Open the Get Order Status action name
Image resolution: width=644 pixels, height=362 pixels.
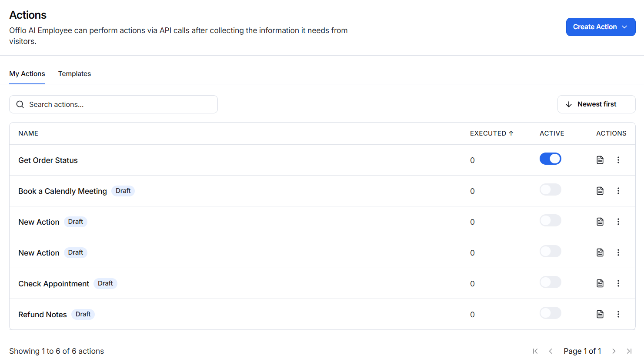[x=48, y=160]
